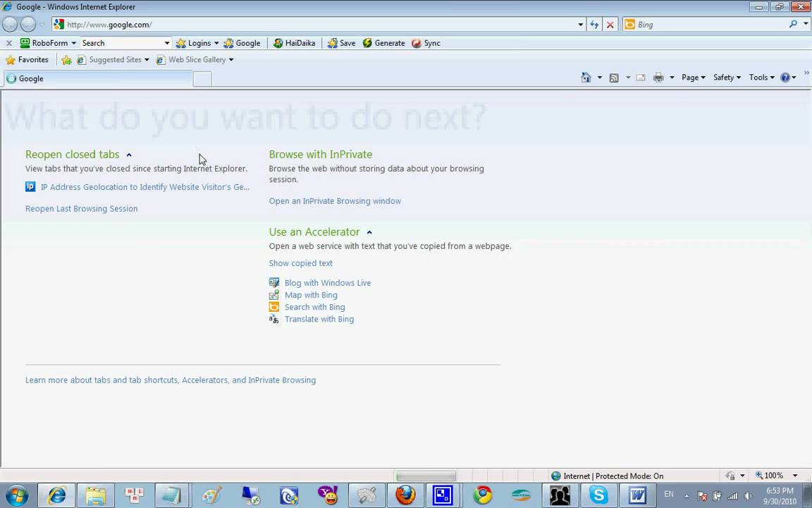The width and height of the screenshot is (812, 508).
Task: Click the Help question mark icon
Action: click(x=786, y=77)
